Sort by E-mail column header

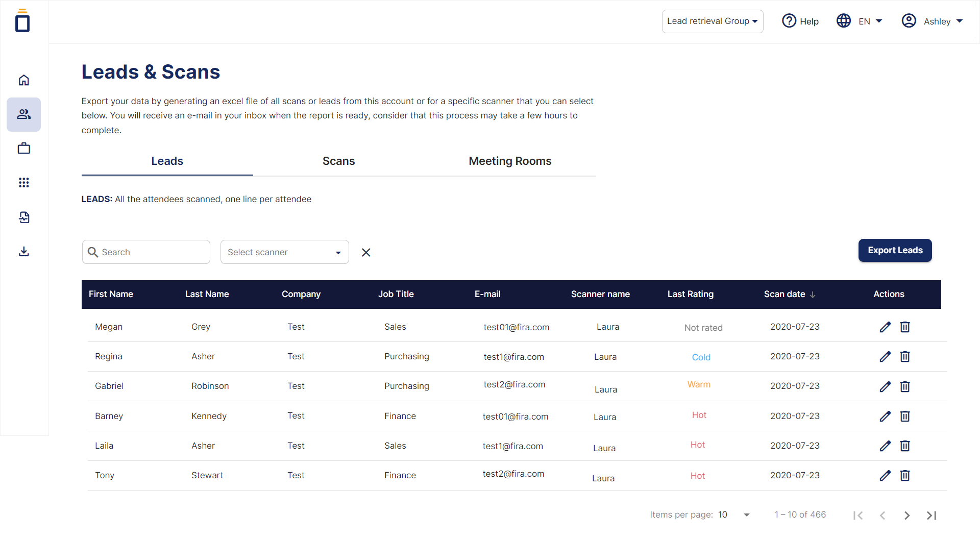pos(487,295)
